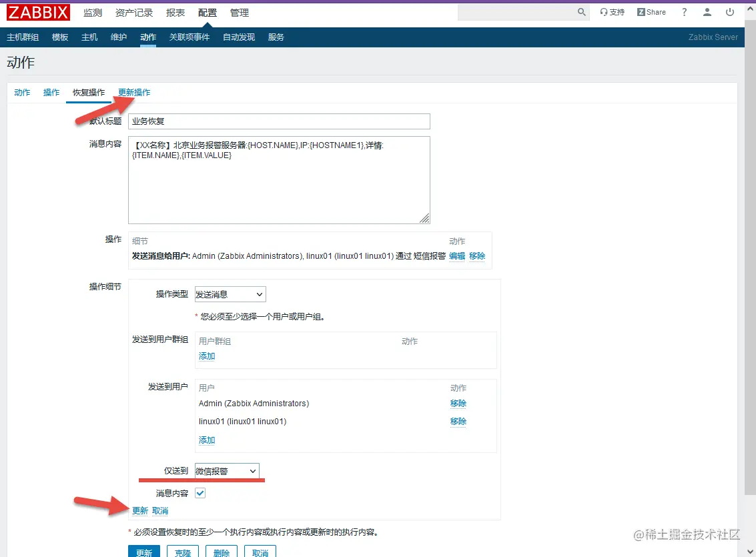Go to 维护 submenu

click(119, 37)
